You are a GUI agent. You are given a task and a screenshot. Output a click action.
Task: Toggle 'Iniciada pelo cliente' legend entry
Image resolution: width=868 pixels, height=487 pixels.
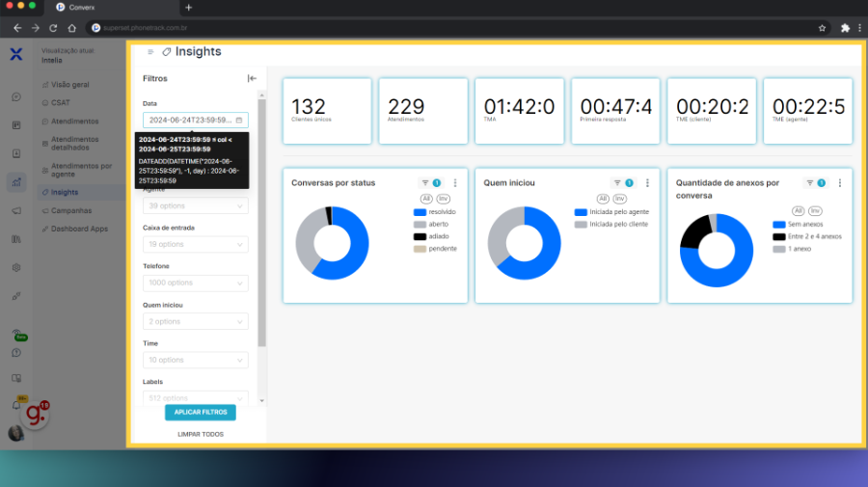(x=614, y=224)
